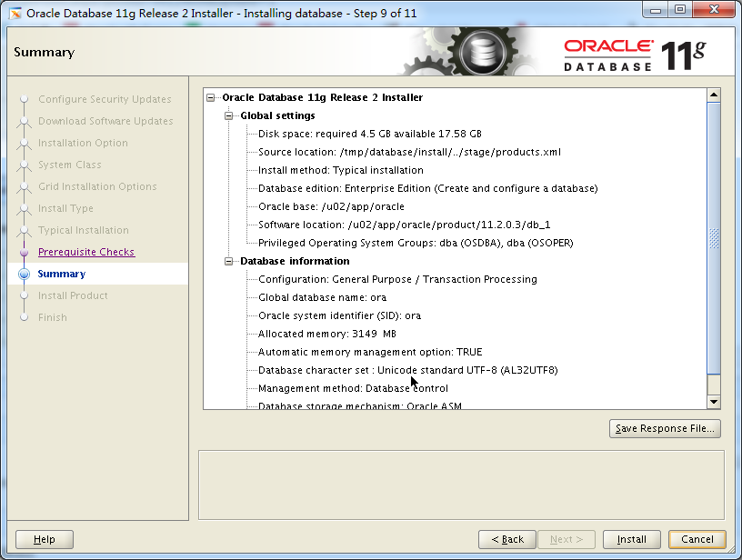Click the Prerequisite Checks step bullet icon
This screenshot has width=742, height=560.
point(25,252)
